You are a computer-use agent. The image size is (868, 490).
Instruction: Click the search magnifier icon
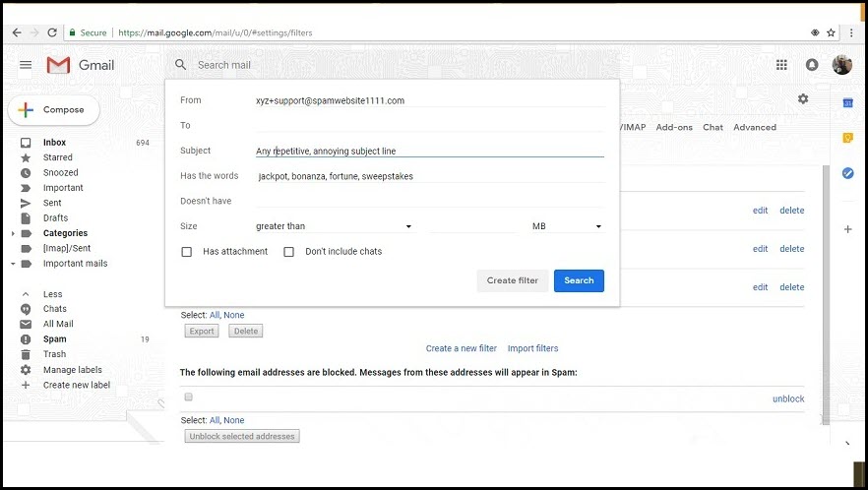click(180, 65)
